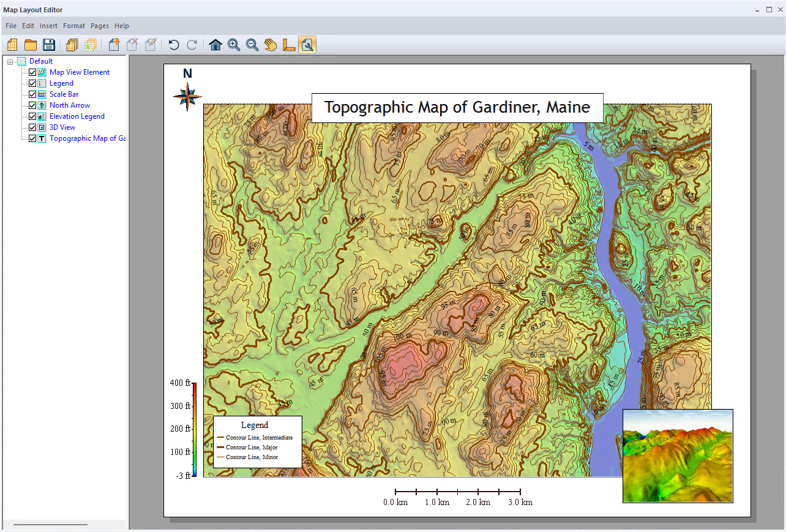Open the Pages menu
This screenshot has width=786, height=532.
[99, 26]
